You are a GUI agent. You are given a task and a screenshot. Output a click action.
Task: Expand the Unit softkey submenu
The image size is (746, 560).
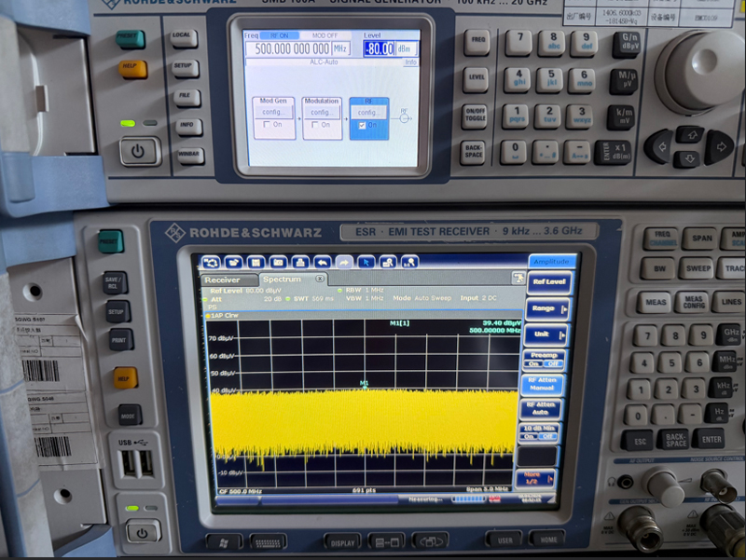pos(545,335)
